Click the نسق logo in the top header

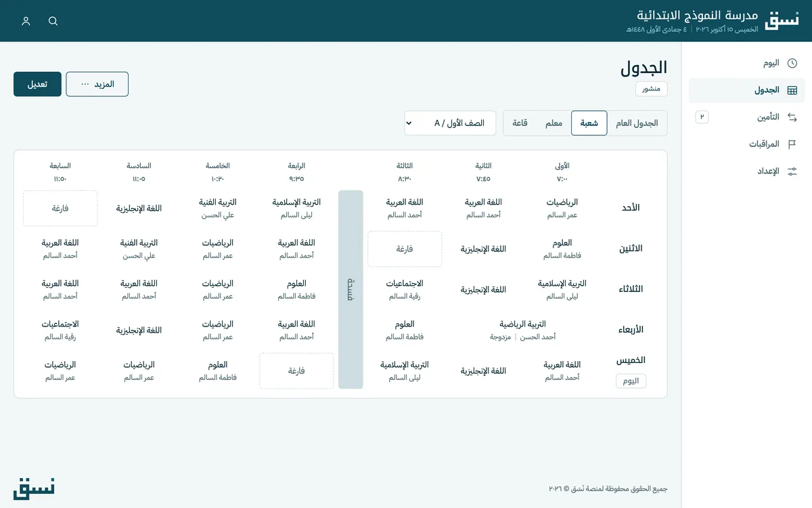coord(782,21)
